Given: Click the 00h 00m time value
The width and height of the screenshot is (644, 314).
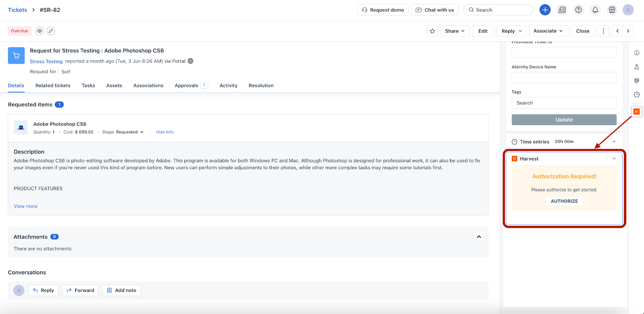Looking at the screenshot, I should (x=564, y=142).
